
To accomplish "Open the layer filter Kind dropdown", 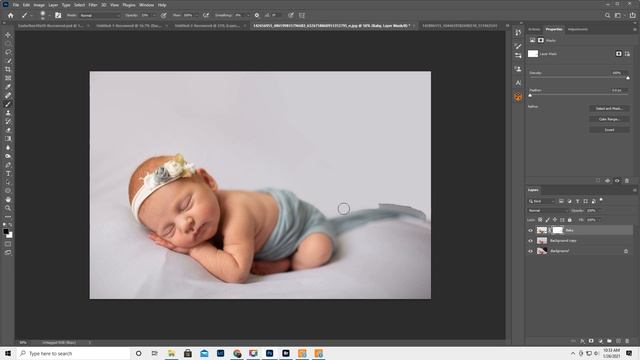I will point(542,201).
